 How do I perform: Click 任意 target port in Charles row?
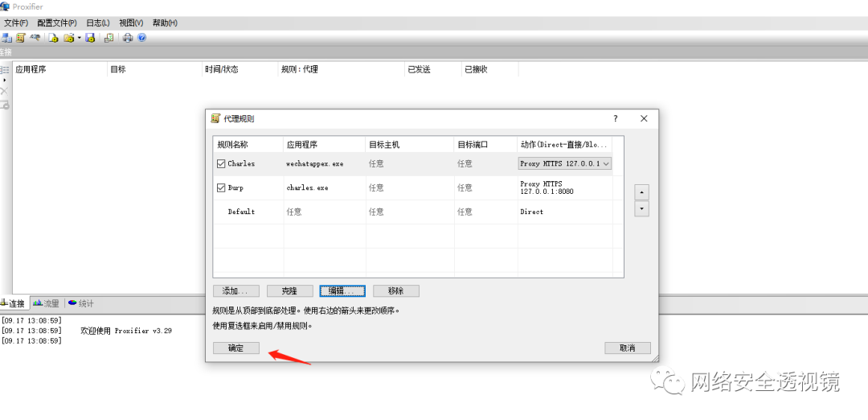click(x=465, y=164)
